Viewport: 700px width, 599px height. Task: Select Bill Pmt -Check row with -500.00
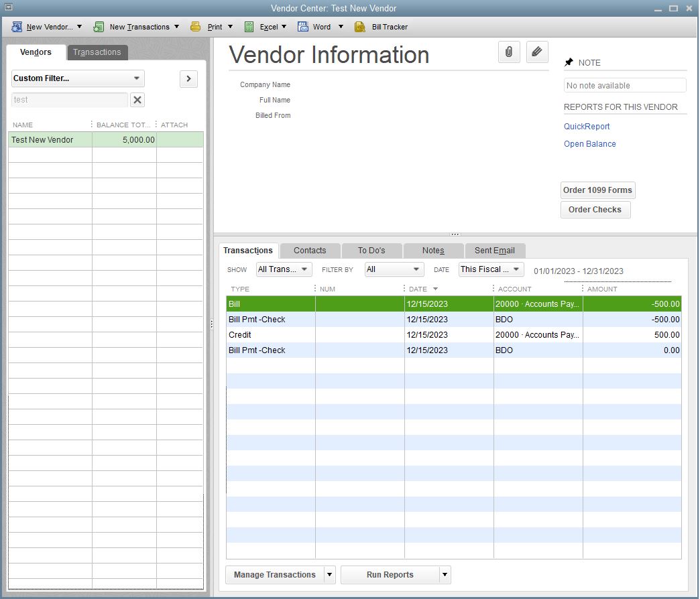point(453,320)
